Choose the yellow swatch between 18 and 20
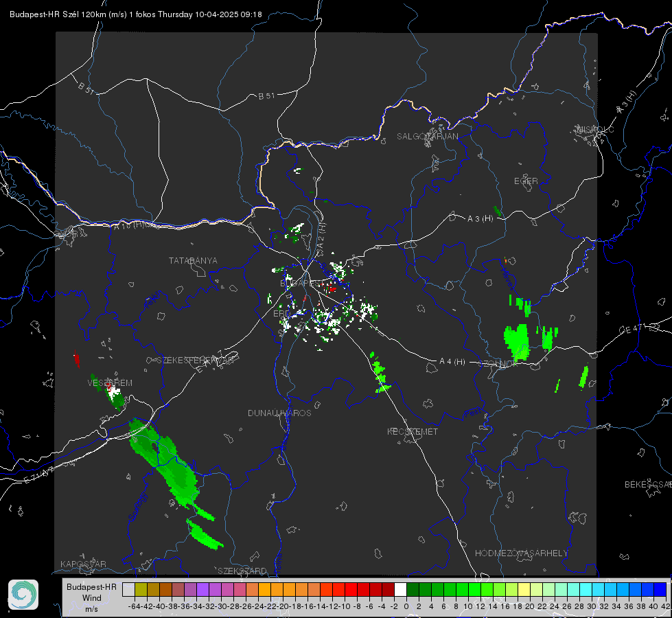The image size is (672, 618). [x=524, y=589]
